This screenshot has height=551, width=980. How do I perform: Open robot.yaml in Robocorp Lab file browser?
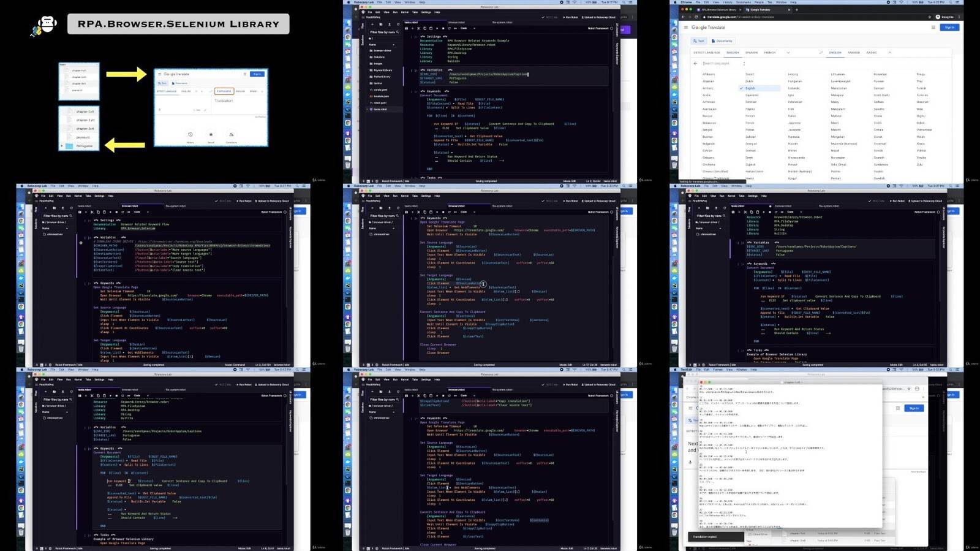pos(378,103)
